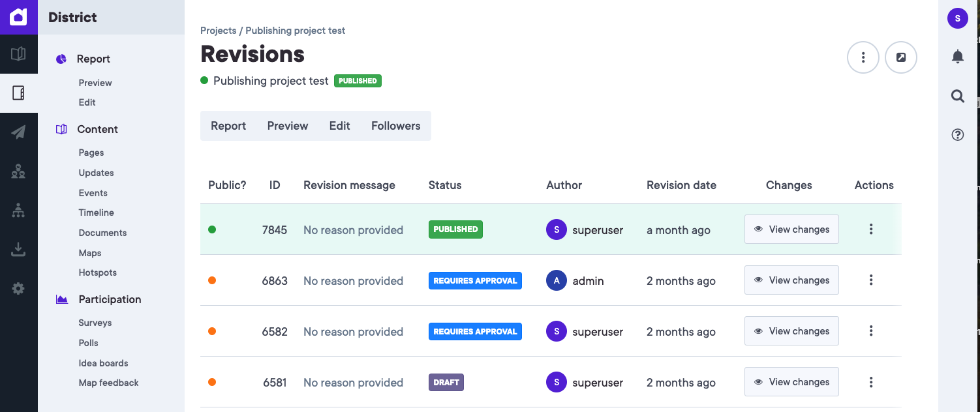Open Surveys under Participation
980x412 pixels.
click(95, 323)
